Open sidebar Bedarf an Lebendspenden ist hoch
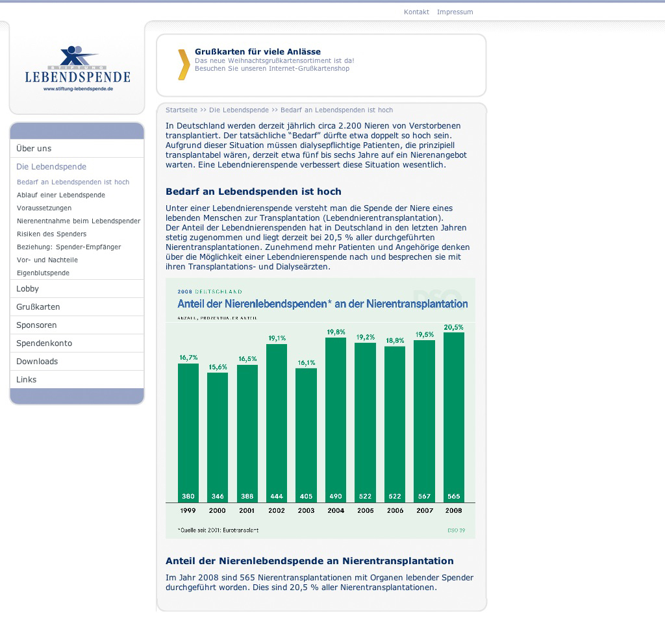 point(73,182)
